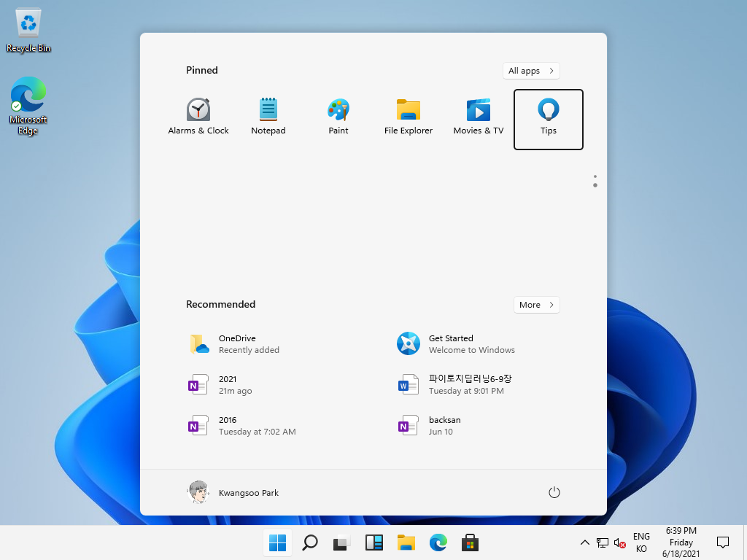The image size is (747, 560).
Task: Open Alarms & Clock pinned app
Action: coord(198,117)
